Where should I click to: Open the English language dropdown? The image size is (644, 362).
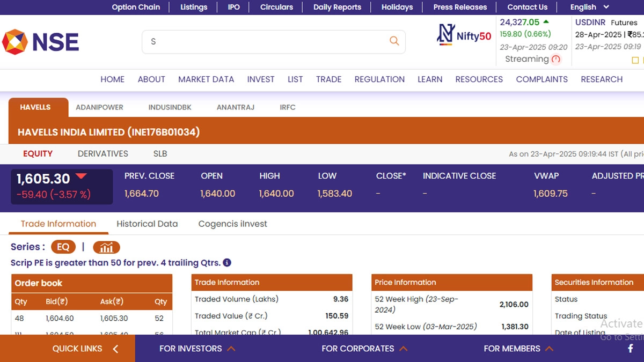(589, 7)
